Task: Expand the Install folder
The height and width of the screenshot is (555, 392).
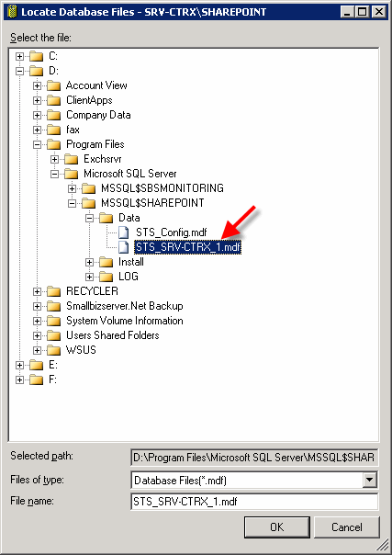Action: tap(89, 262)
